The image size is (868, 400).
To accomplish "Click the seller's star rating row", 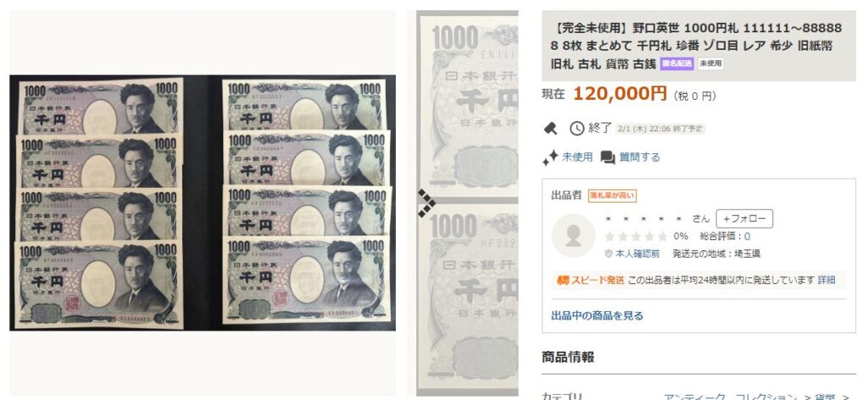I will (x=636, y=236).
